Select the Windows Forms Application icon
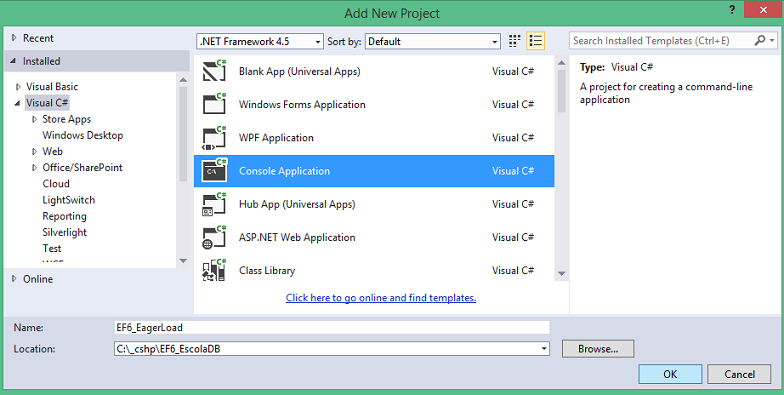The image size is (784, 395). [214, 104]
